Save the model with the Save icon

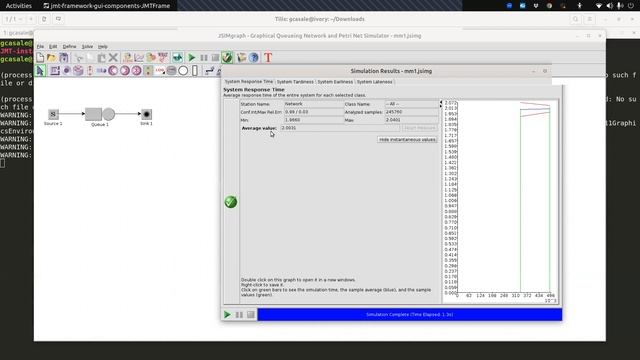click(64, 58)
